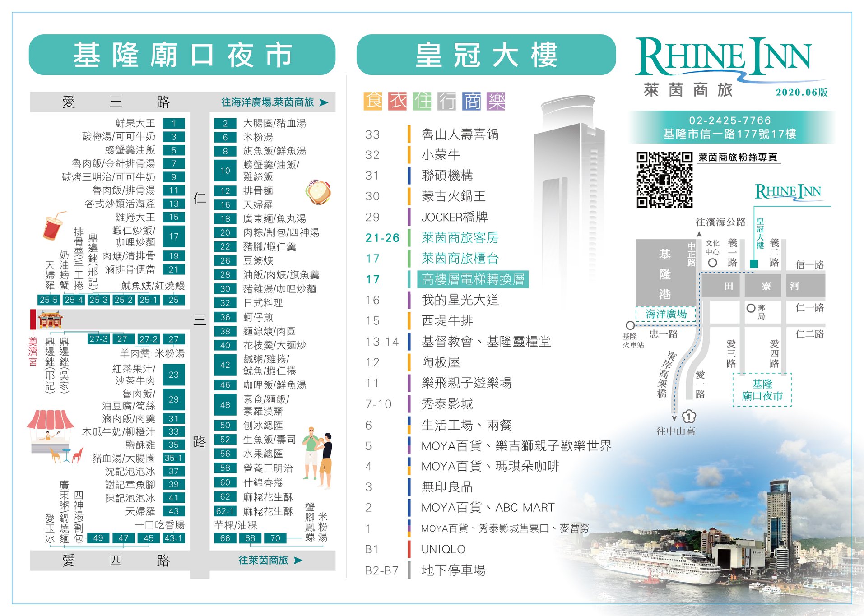The height and width of the screenshot is (616, 864).
Task: Click the blue 商 category icon
Action: pyautogui.click(x=471, y=101)
